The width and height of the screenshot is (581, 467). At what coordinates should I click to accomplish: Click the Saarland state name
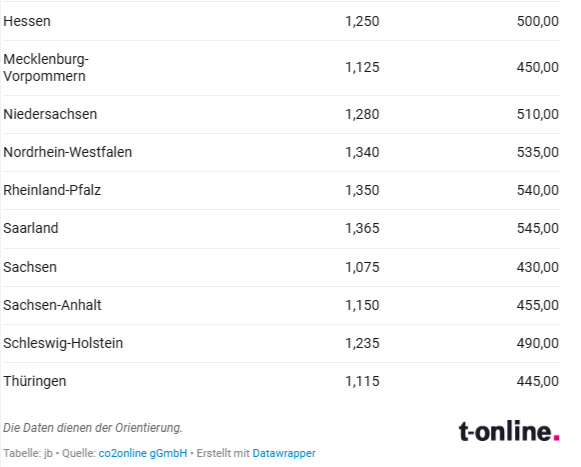coord(31,228)
